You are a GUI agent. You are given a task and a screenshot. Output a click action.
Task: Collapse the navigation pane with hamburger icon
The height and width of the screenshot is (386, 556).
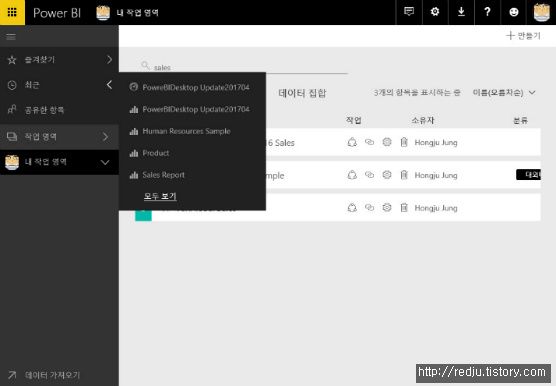point(11,37)
